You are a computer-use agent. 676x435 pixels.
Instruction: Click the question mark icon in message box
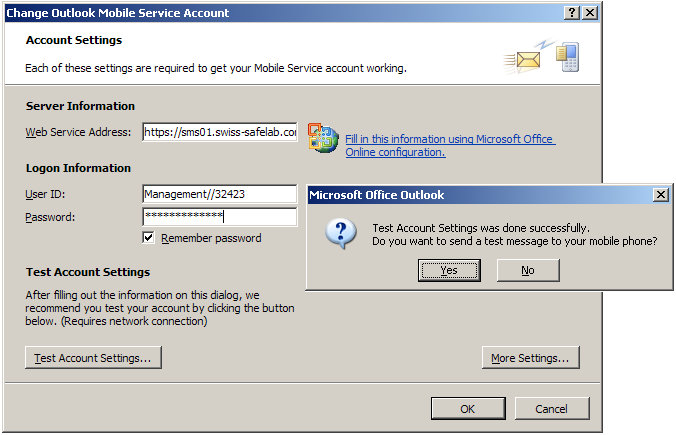[x=343, y=234]
